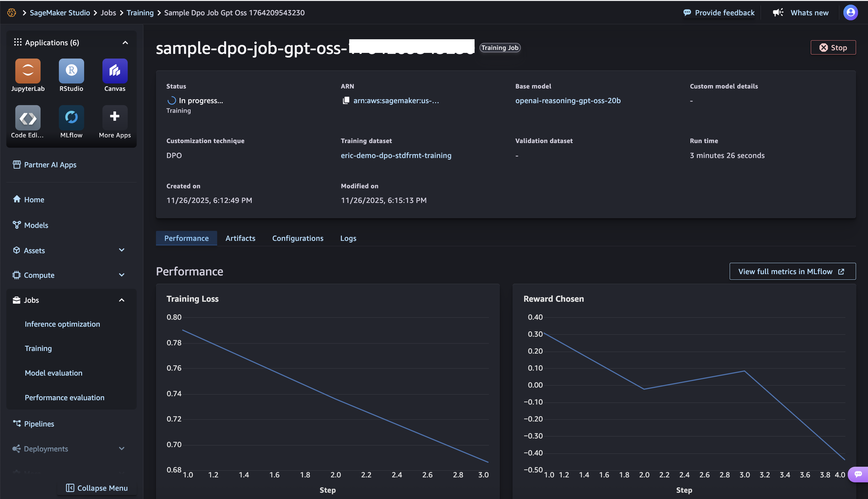Click the Training Job badge
Viewport: 868px width, 499px height.
[x=500, y=48]
